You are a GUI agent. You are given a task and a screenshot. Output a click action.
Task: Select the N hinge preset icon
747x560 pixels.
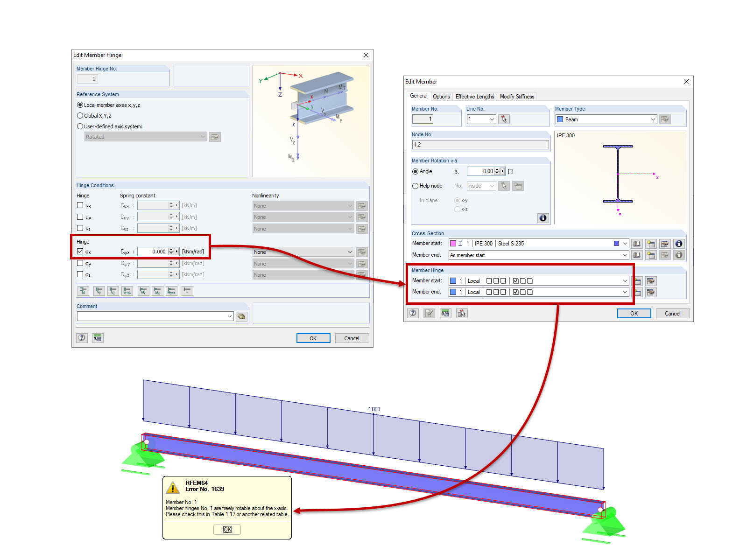pyautogui.click(x=83, y=291)
